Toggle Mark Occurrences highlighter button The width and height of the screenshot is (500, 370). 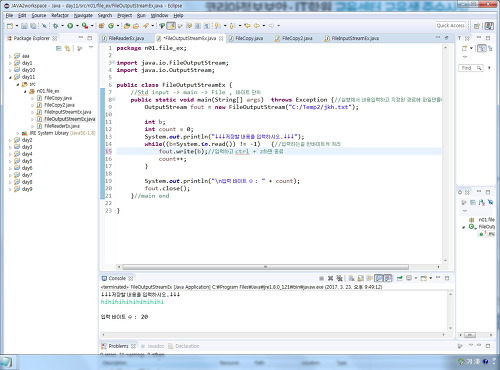pos(171,26)
